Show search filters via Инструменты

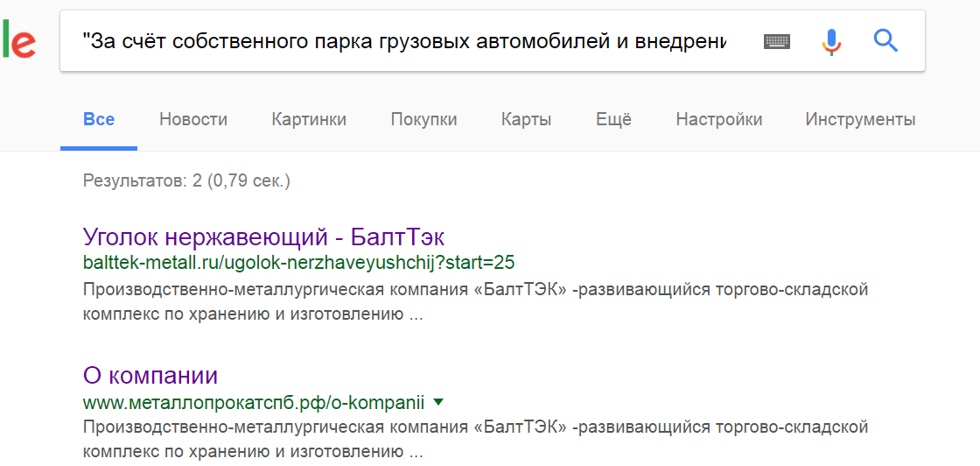[x=860, y=120]
